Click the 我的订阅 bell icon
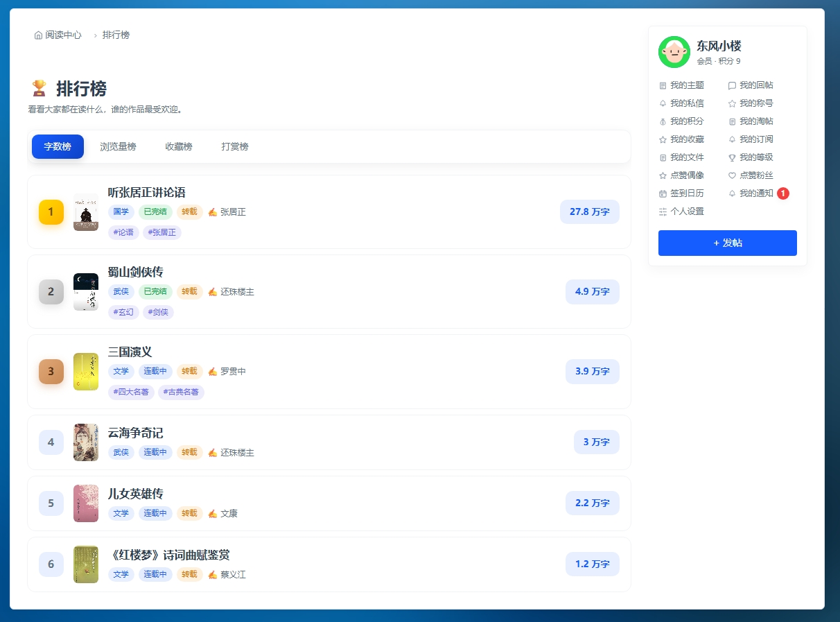Screen dimensions: 840x622 732,139
